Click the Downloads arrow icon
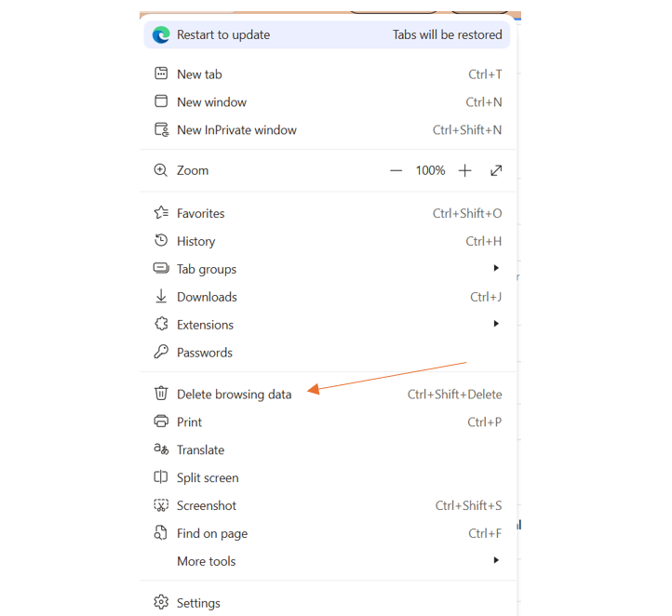The image size is (672, 616). pyautogui.click(x=161, y=297)
